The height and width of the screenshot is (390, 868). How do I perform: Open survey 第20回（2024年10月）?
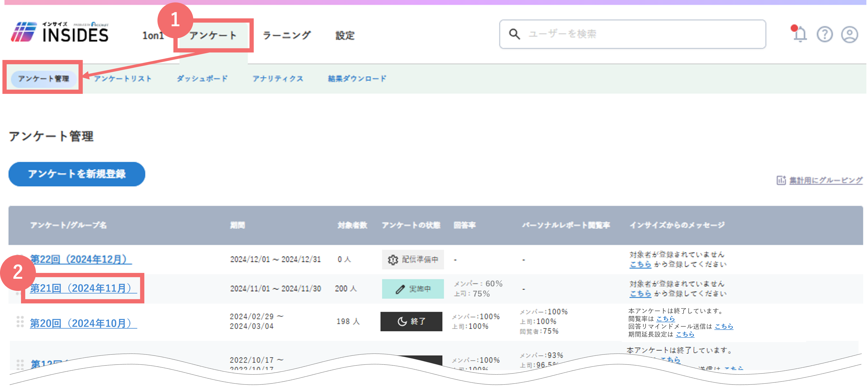pos(84,323)
